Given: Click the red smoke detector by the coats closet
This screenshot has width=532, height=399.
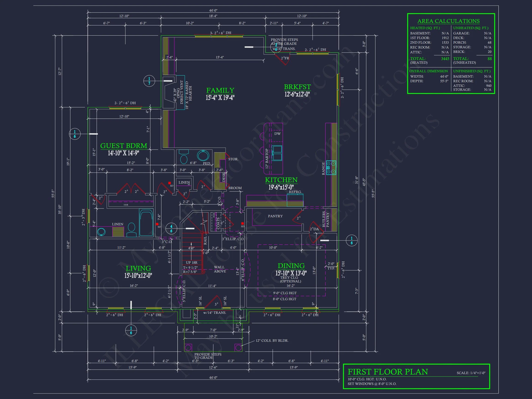Looking at the screenshot, I should (x=242, y=224).
